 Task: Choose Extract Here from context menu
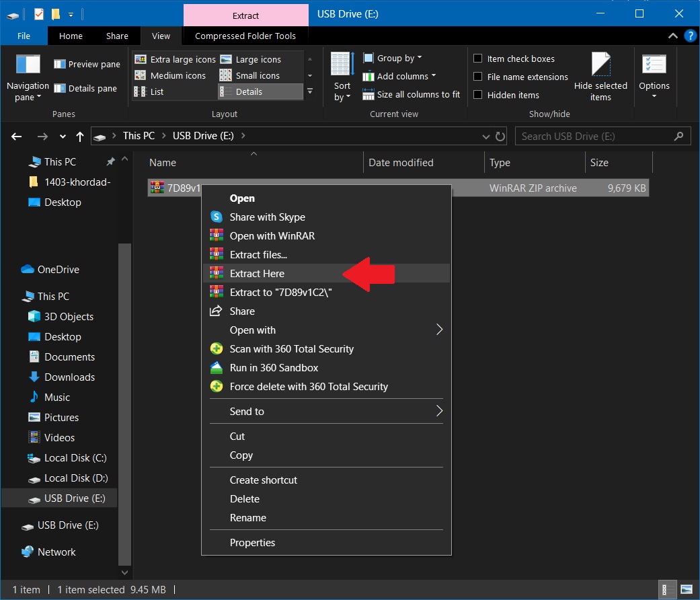tap(326, 273)
